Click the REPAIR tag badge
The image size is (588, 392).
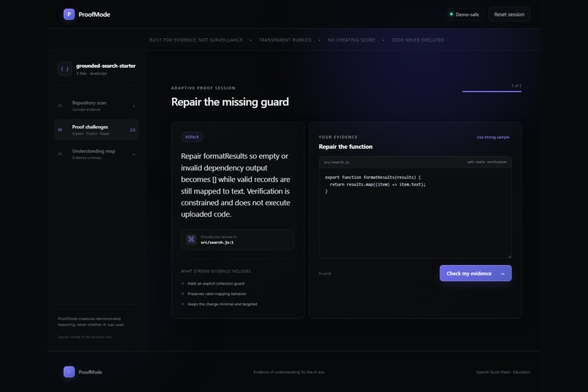192,137
